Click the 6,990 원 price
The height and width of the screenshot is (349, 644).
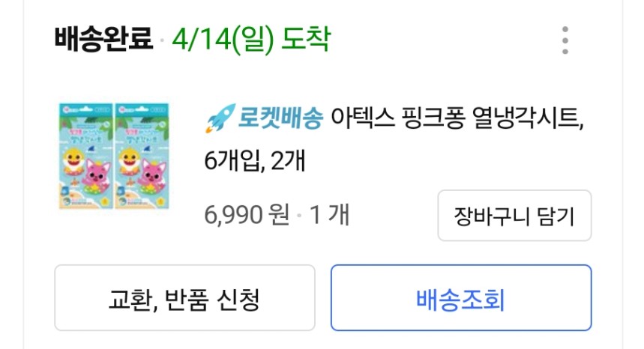[x=247, y=216]
